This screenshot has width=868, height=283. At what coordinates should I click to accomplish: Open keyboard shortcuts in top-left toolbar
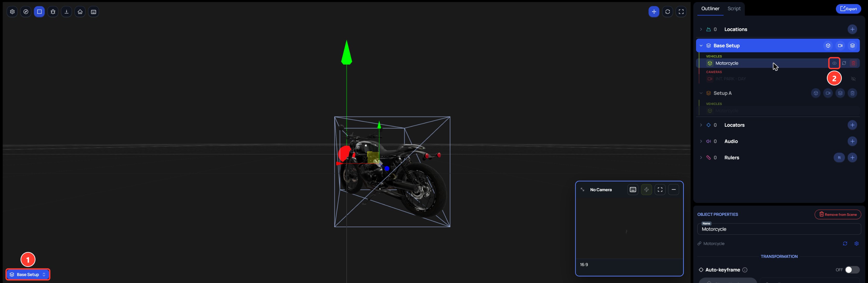(x=93, y=12)
